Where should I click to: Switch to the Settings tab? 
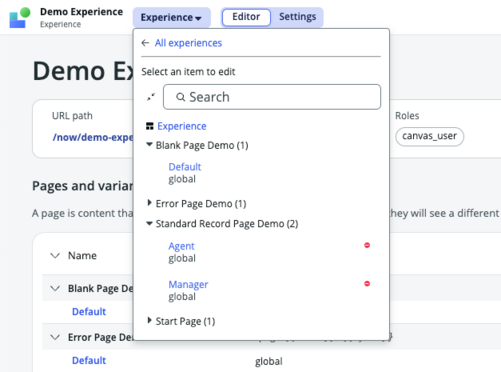[297, 17]
